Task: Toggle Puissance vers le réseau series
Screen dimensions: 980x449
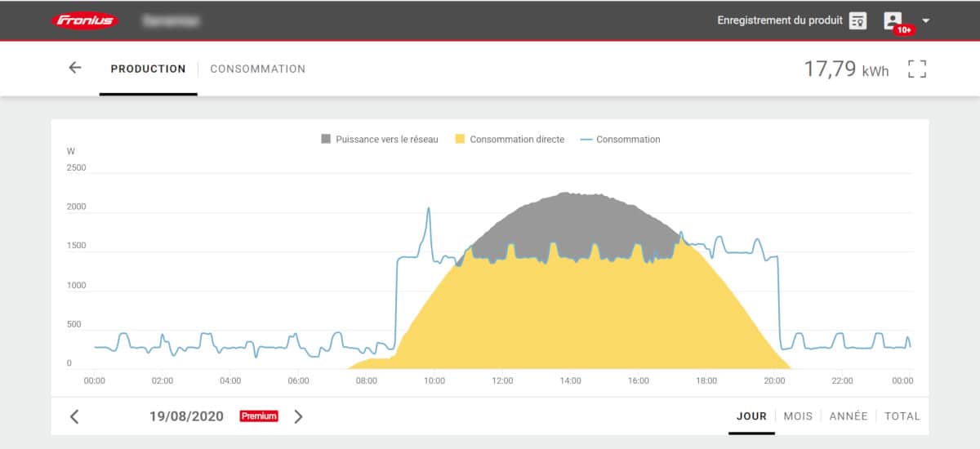Action: [x=380, y=140]
